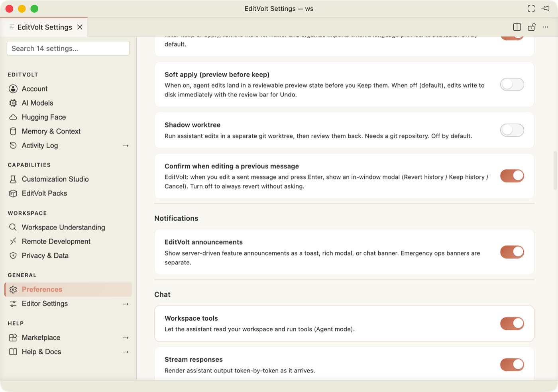Focus the Search 14 settings field
558x392 pixels.
(x=68, y=48)
